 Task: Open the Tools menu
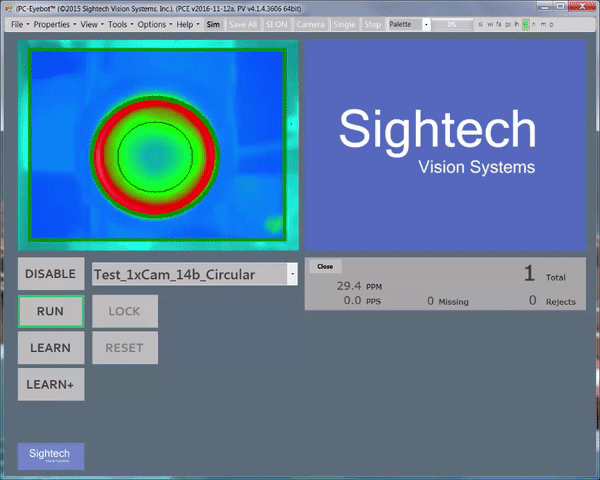point(118,24)
